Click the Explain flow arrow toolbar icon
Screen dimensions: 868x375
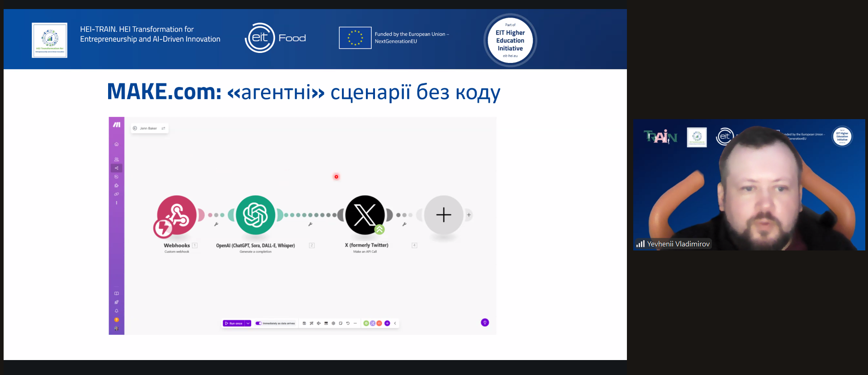319,323
